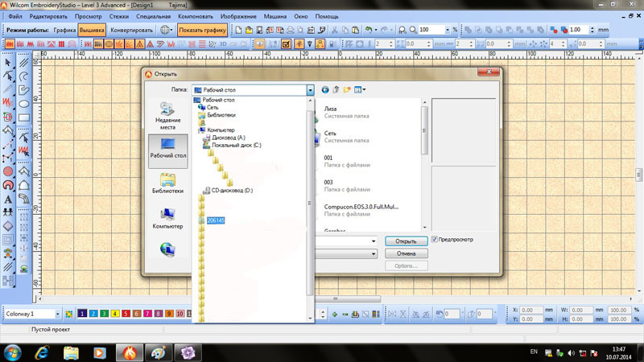Click the Компьютер icon in places sidebar
Image resolution: width=644 pixels, height=362 pixels.
(167, 219)
